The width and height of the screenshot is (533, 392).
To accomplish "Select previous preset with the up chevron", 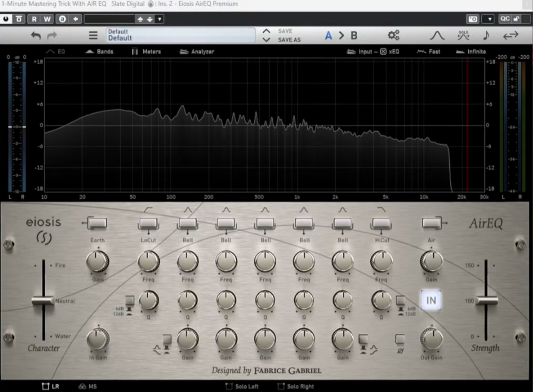I will click(266, 31).
